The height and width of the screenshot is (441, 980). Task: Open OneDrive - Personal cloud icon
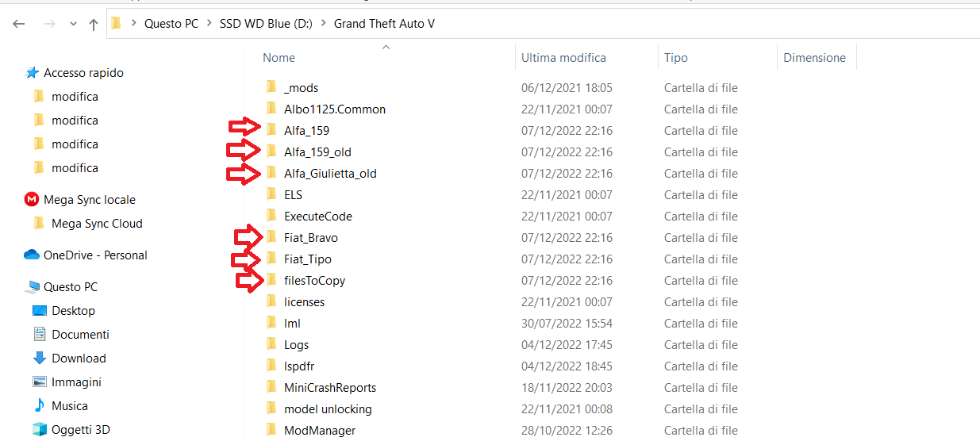click(x=32, y=255)
